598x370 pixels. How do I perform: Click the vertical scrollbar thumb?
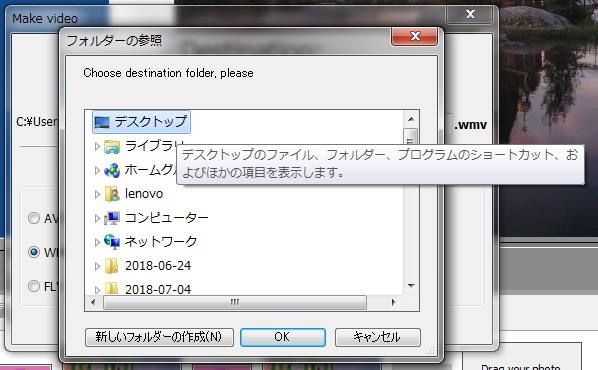[411, 137]
